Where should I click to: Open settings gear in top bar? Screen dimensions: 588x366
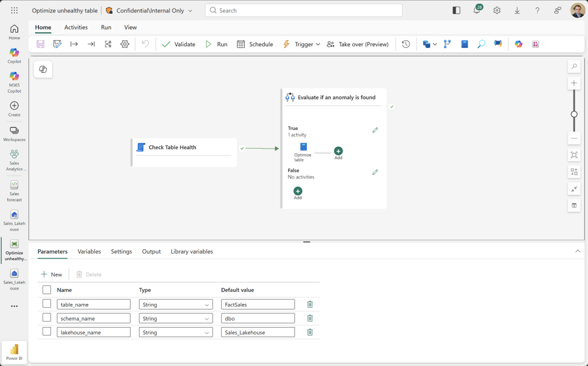coord(497,10)
